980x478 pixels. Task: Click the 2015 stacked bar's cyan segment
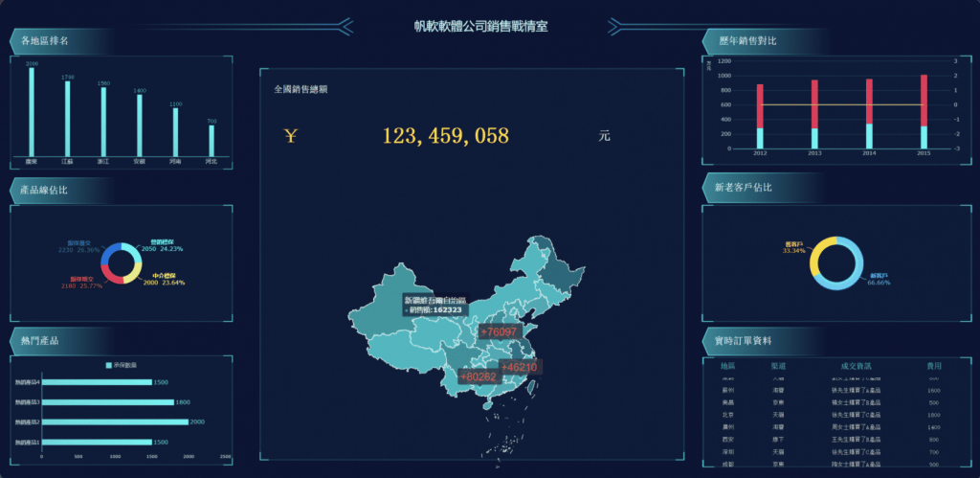(924, 138)
